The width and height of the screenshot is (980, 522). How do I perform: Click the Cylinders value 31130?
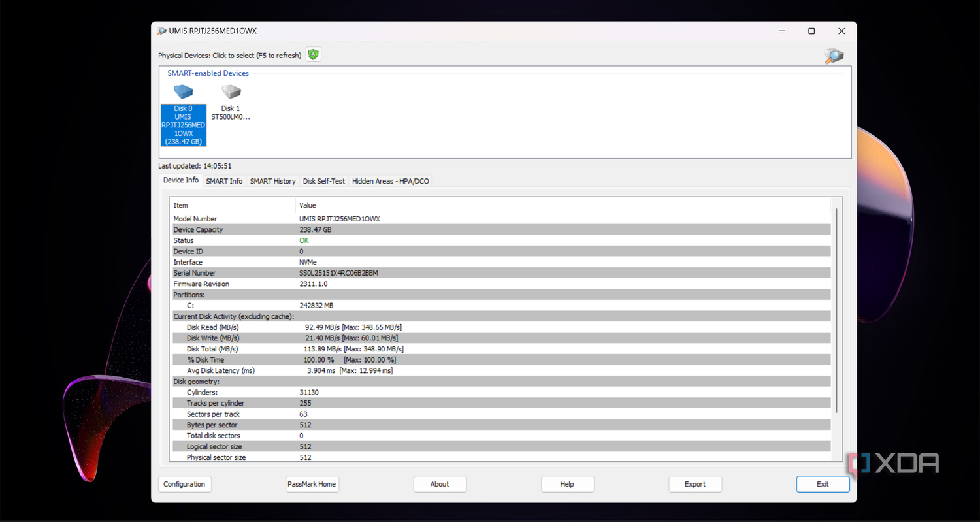[309, 393]
